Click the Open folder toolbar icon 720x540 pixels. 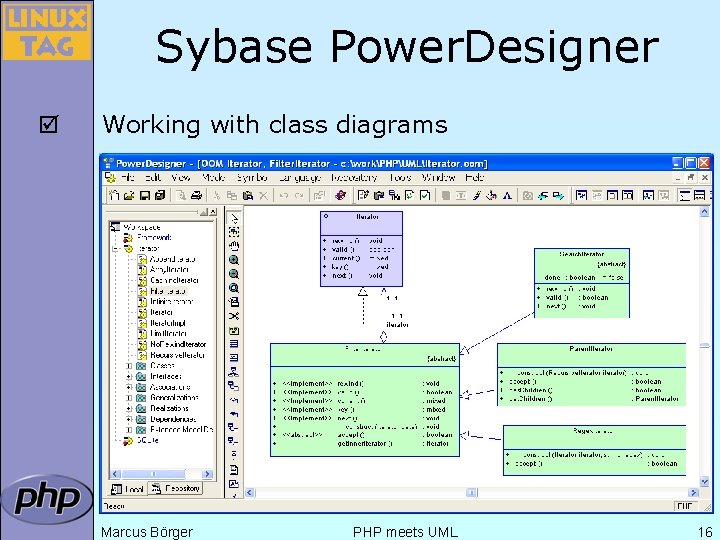click(x=129, y=196)
